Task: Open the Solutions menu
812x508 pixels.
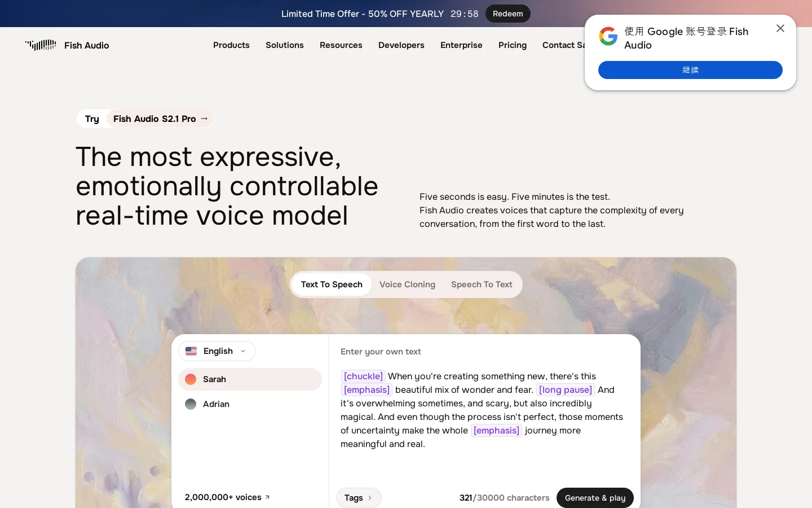Action: click(285, 45)
